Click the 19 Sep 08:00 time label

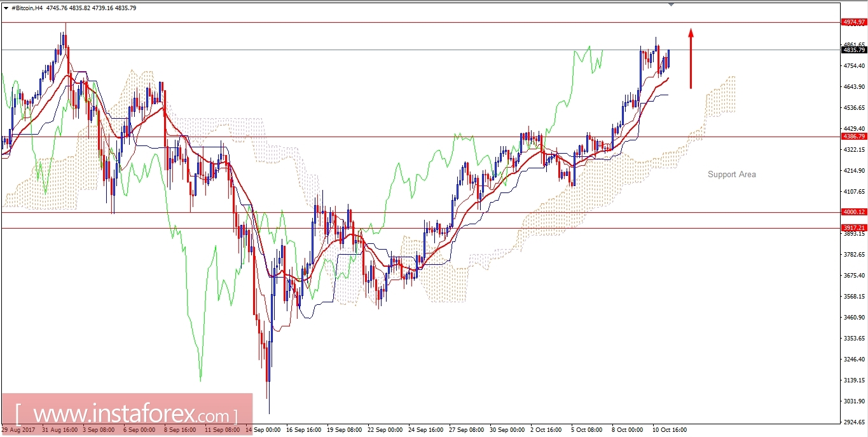click(345, 430)
